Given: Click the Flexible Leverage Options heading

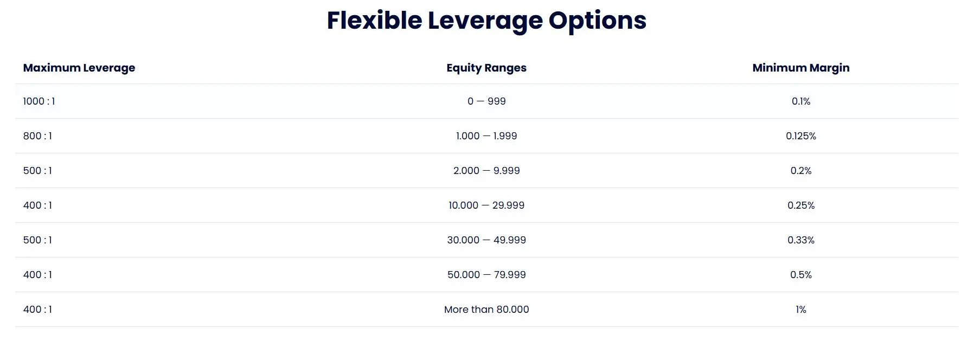Looking at the screenshot, I should (x=486, y=21).
